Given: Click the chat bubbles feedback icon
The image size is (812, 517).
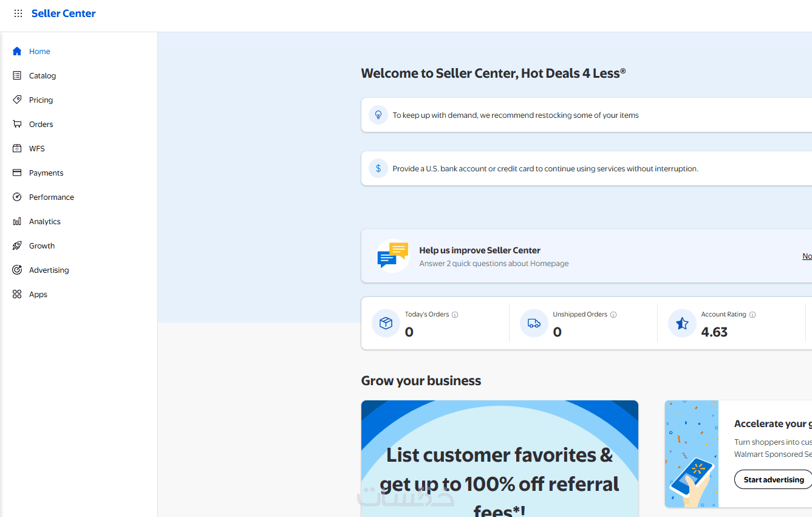Looking at the screenshot, I should (x=393, y=256).
